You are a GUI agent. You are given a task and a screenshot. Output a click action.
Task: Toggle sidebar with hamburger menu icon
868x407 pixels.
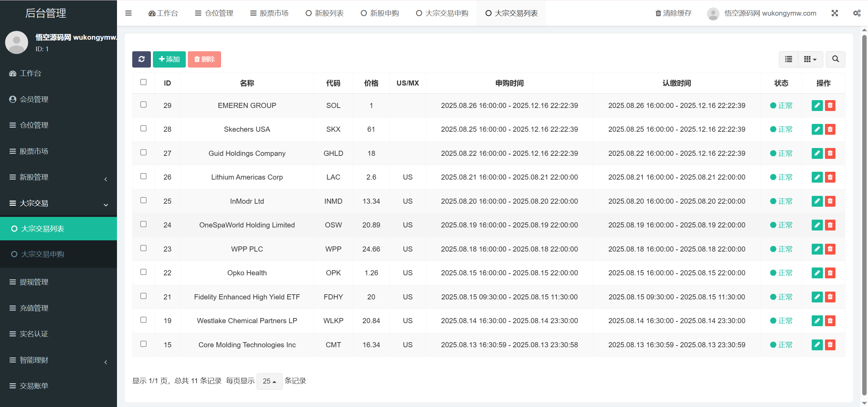129,13
